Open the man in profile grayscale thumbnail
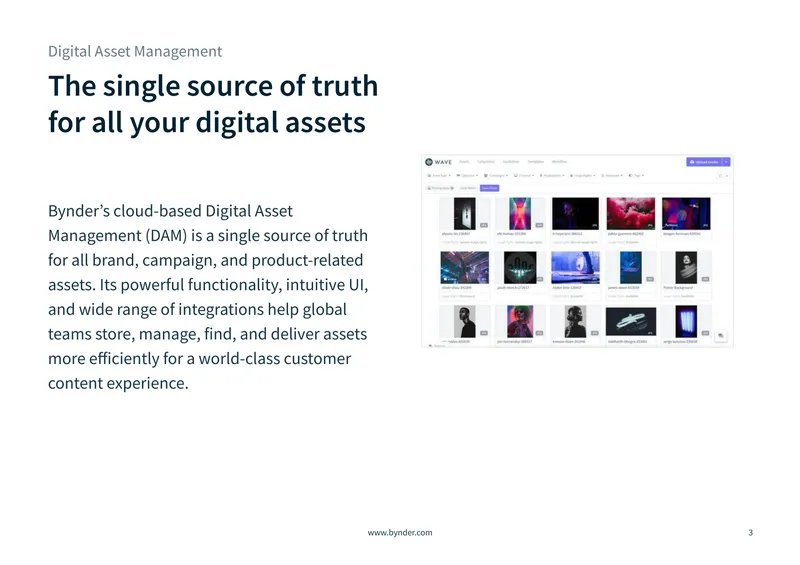 [464, 322]
